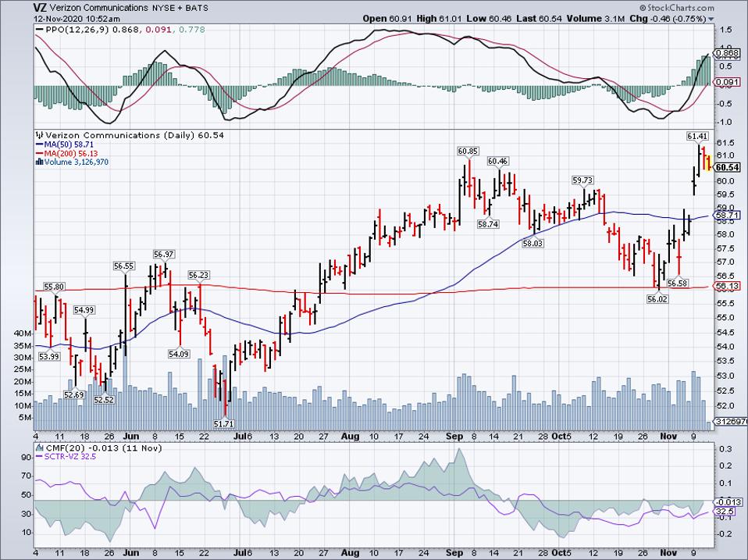
Task: Click the 58.74 low price label
Action: (488, 224)
